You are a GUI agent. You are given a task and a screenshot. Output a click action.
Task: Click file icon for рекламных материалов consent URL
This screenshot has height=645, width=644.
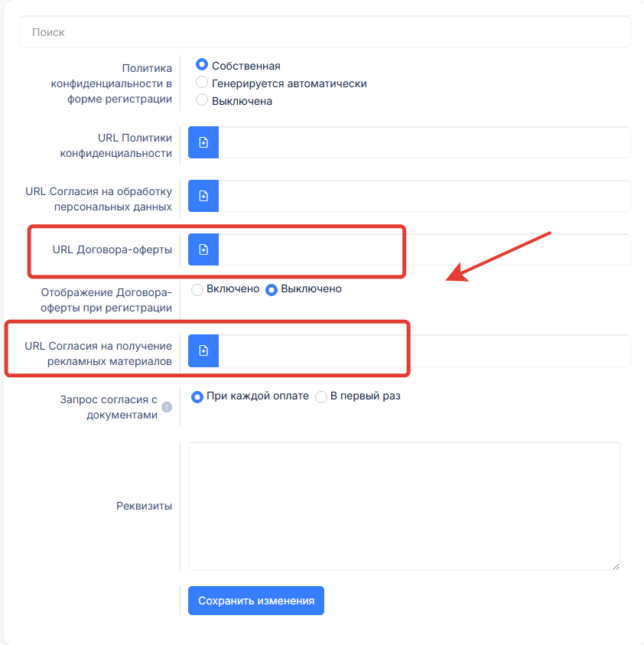203,350
